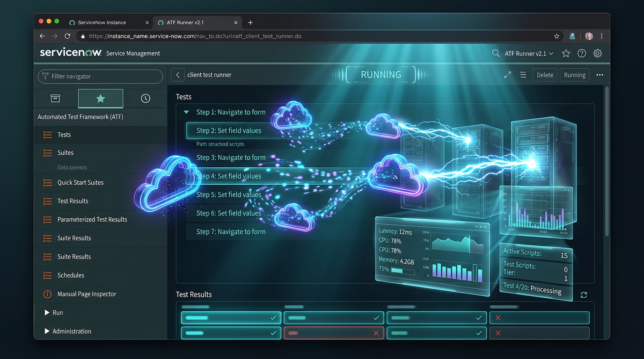Screen dimensions: 644x359
Task: Click the Delete button
Action: (545, 75)
